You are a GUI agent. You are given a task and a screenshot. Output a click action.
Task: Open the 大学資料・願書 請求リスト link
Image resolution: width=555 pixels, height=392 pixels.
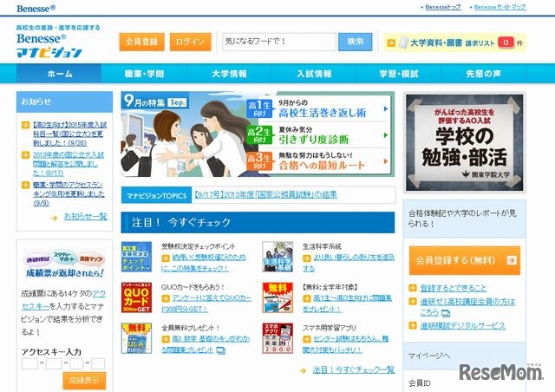pos(452,42)
